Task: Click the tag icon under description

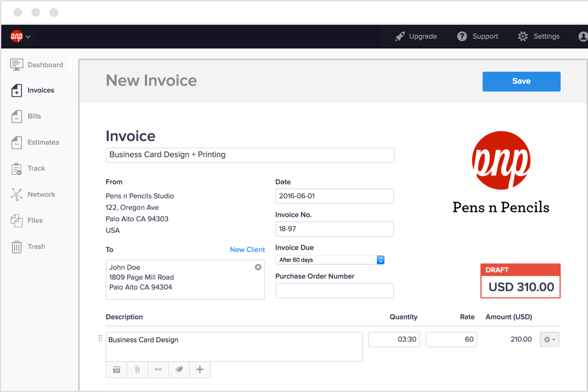Action: coord(179,369)
